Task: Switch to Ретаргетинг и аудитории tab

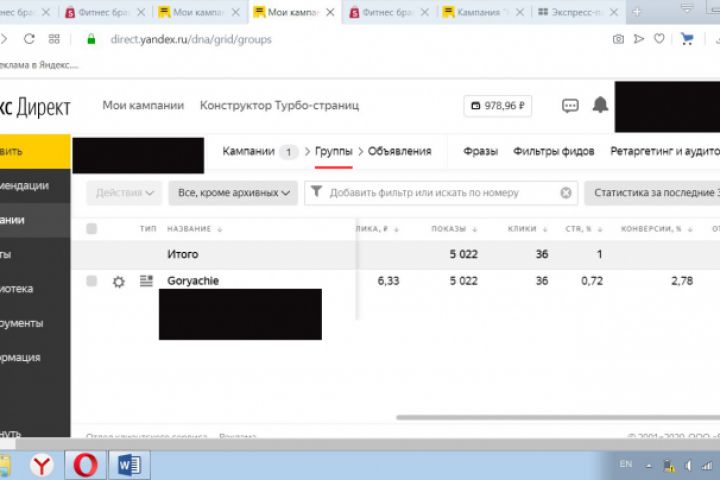Action: coord(665,151)
